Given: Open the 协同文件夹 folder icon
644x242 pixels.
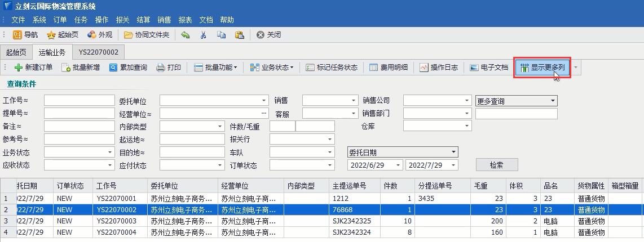Looking at the screenshot, I should 129,35.
